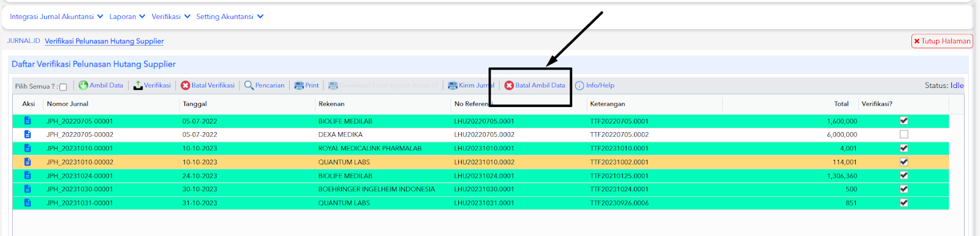
Task: Click the Ambil Data button label
Action: (106, 86)
